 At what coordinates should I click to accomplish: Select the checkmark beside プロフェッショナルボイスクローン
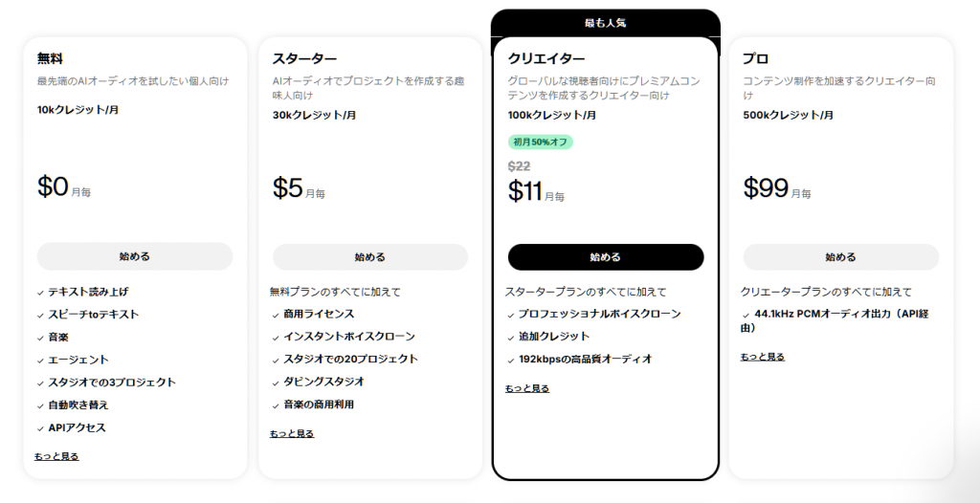click(511, 314)
